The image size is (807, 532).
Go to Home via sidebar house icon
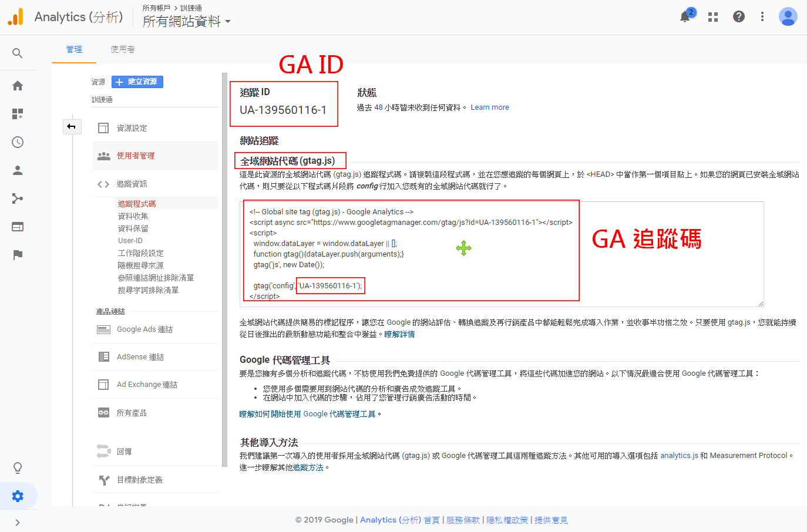pos(18,86)
